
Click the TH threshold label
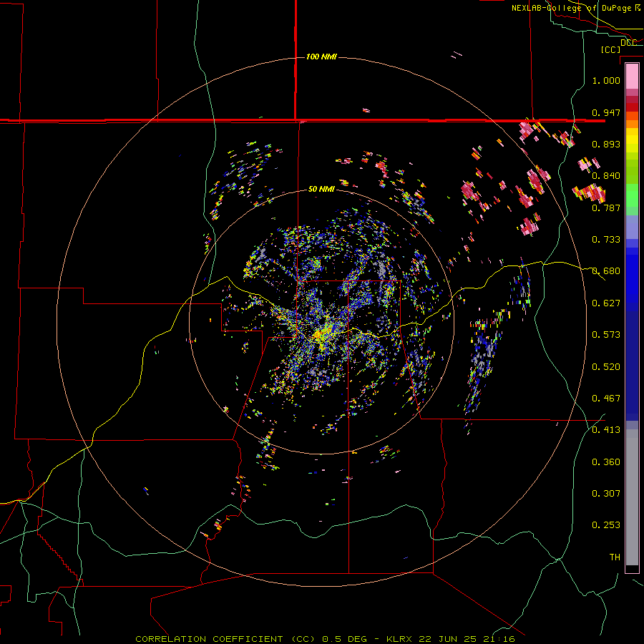pos(615,557)
